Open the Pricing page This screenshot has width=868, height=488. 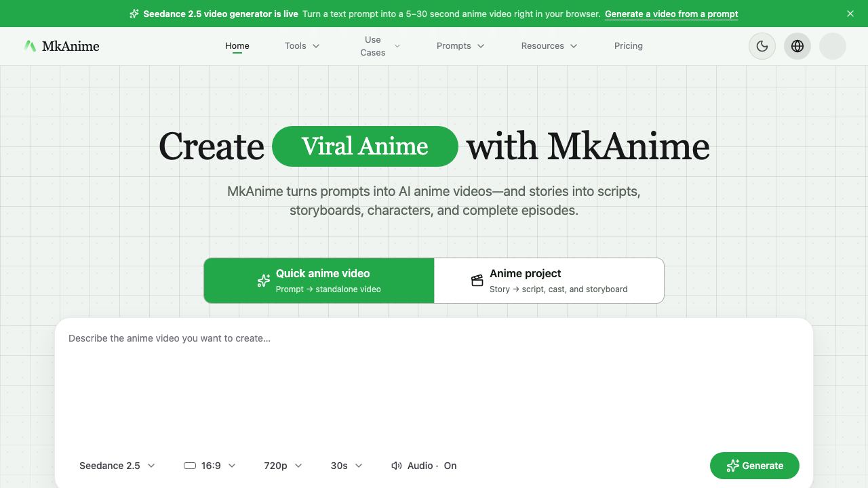point(629,46)
